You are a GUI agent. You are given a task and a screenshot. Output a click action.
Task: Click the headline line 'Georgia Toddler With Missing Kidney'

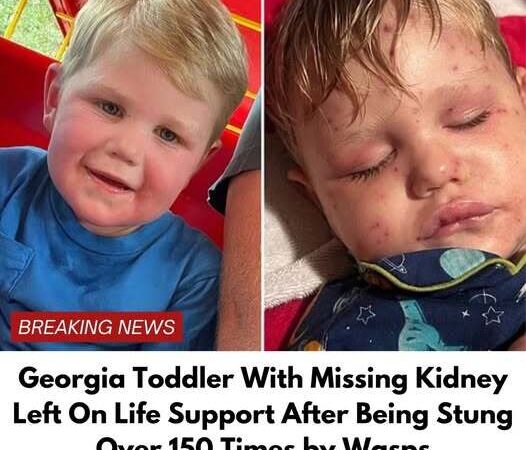coord(263,379)
